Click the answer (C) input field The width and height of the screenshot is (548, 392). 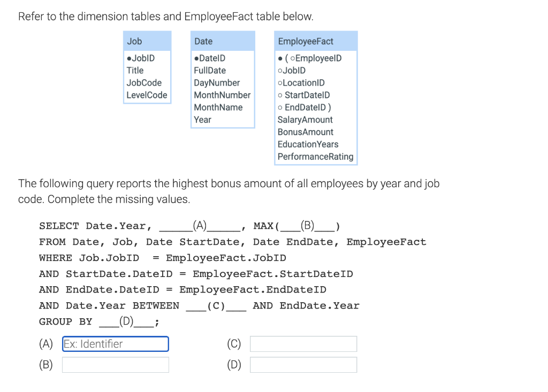[303, 344]
